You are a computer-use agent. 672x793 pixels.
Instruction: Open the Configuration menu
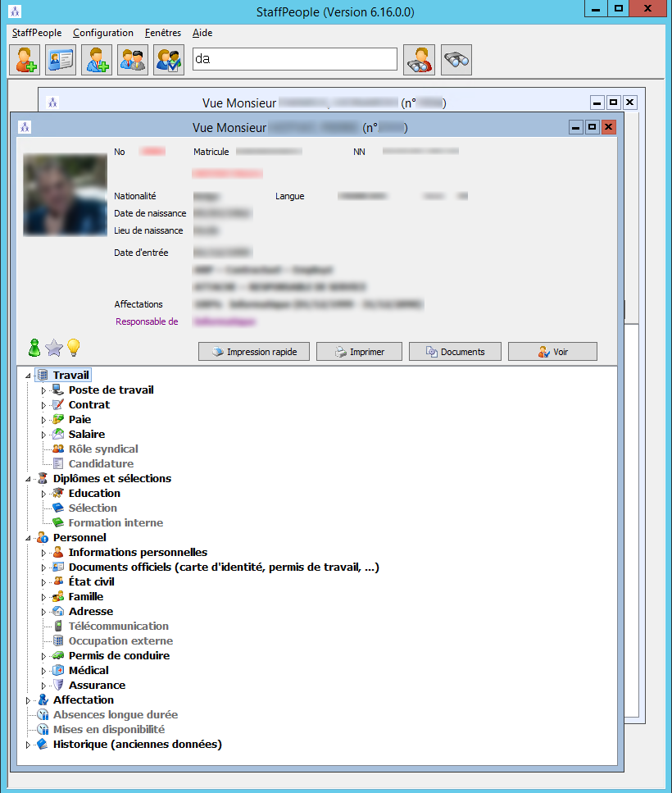pos(103,33)
